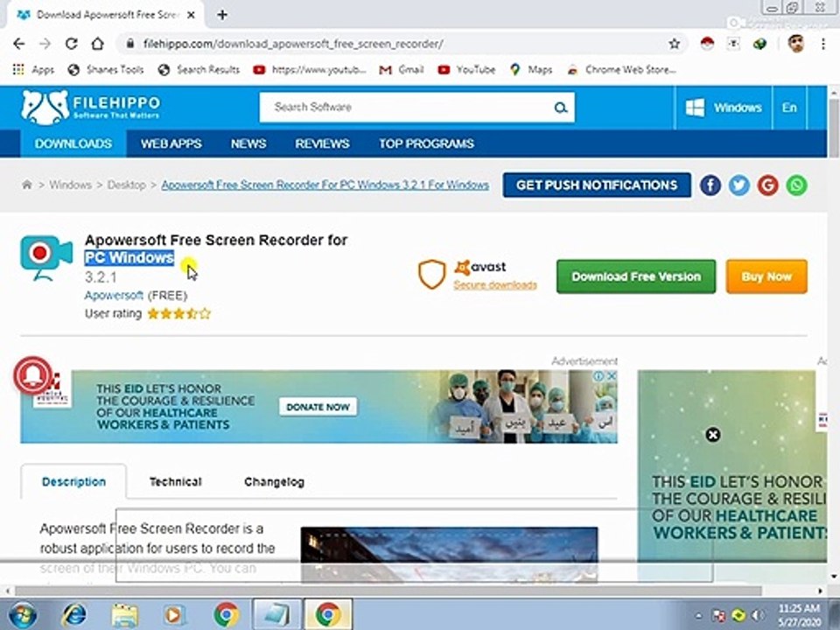The height and width of the screenshot is (630, 840).
Task: Open En language selector
Action: point(789,108)
